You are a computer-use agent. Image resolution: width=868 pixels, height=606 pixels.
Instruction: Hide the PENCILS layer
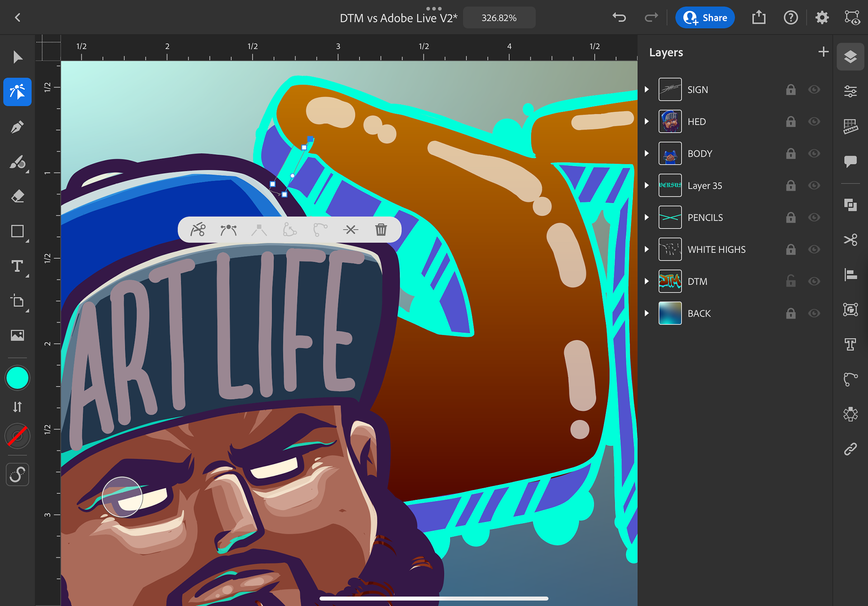pos(814,217)
